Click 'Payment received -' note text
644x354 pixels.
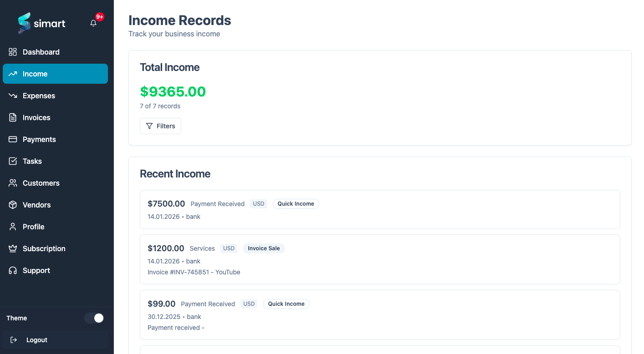tap(176, 328)
